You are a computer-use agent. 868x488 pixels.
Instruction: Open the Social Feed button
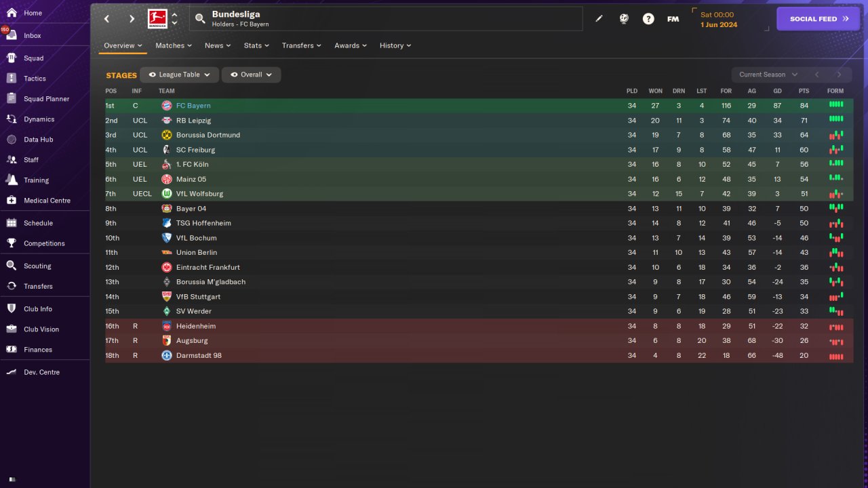[x=818, y=19]
